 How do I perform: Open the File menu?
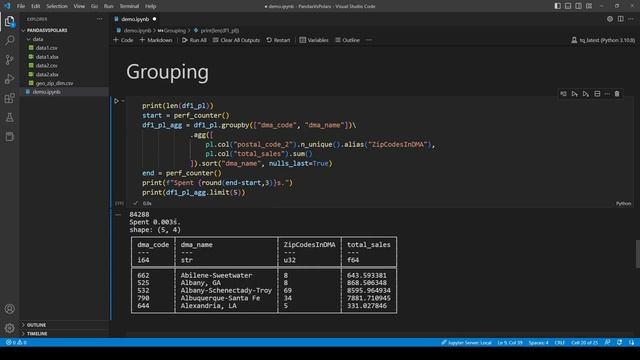(21, 6)
